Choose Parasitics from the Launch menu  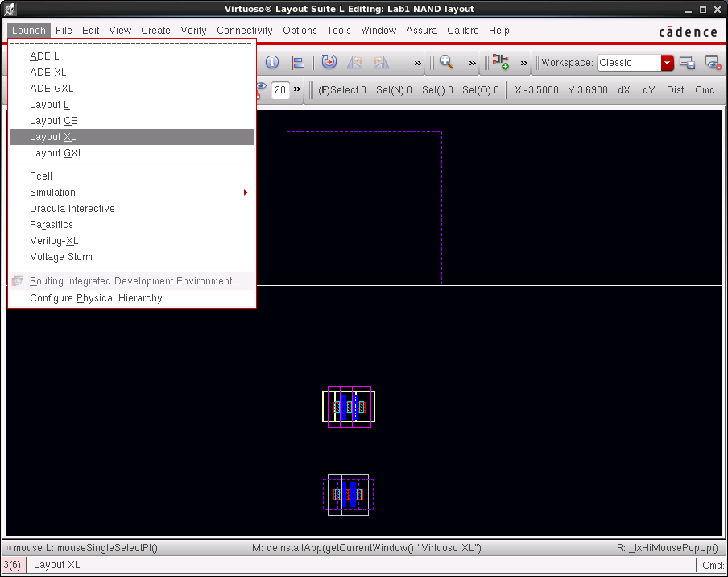coord(132,225)
